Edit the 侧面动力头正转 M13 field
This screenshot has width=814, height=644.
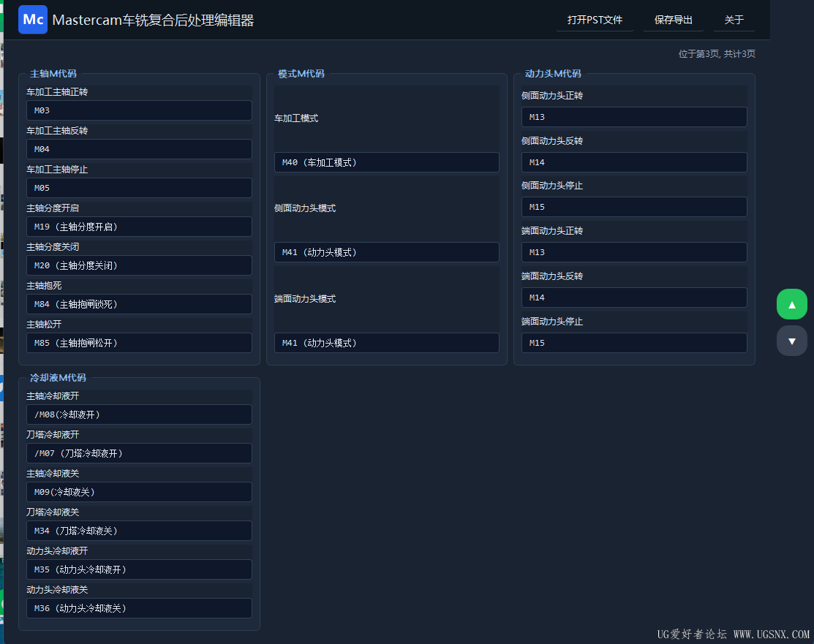coord(634,117)
